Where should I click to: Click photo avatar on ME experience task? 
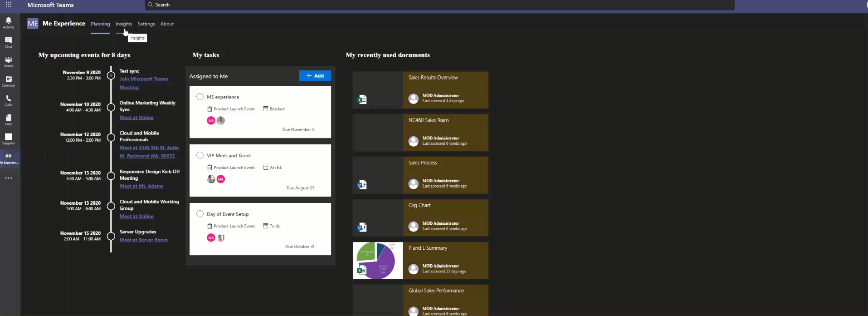(x=221, y=120)
